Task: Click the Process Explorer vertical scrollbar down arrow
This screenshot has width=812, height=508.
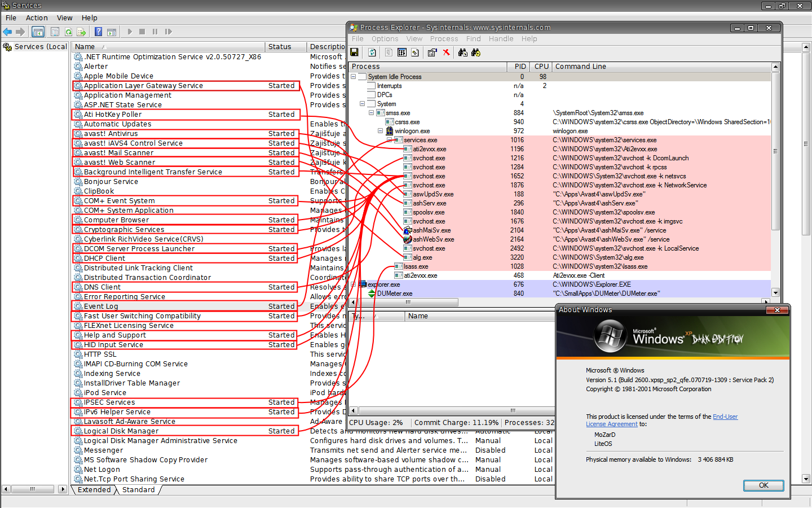Action: (775, 292)
